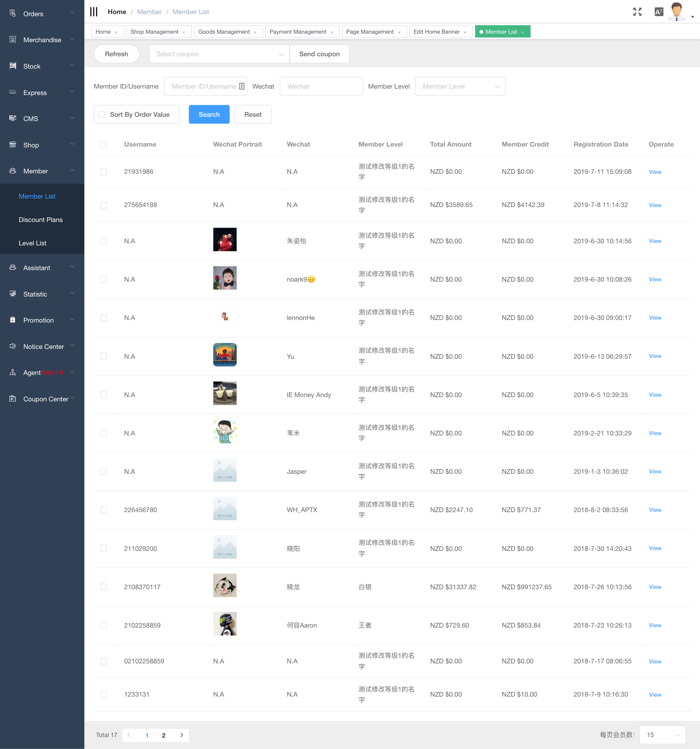Click the Notice Center speaker icon
Image resolution: width=700 pixels, height=749 pixels.
coord(13,346)
